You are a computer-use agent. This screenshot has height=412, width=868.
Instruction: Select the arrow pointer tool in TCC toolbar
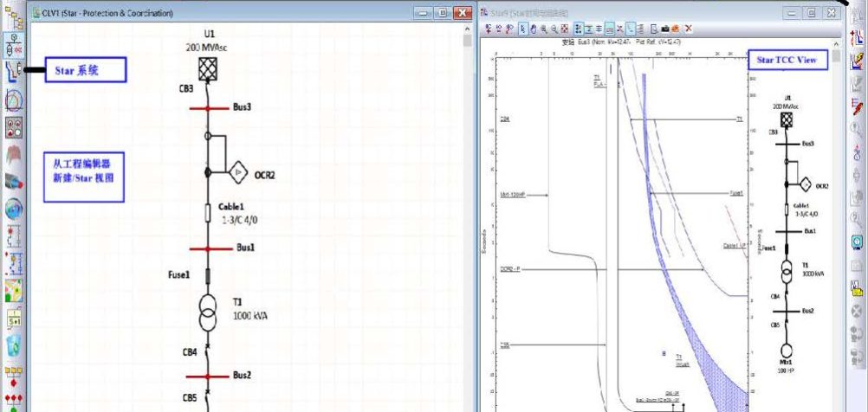tap(522, 29)
